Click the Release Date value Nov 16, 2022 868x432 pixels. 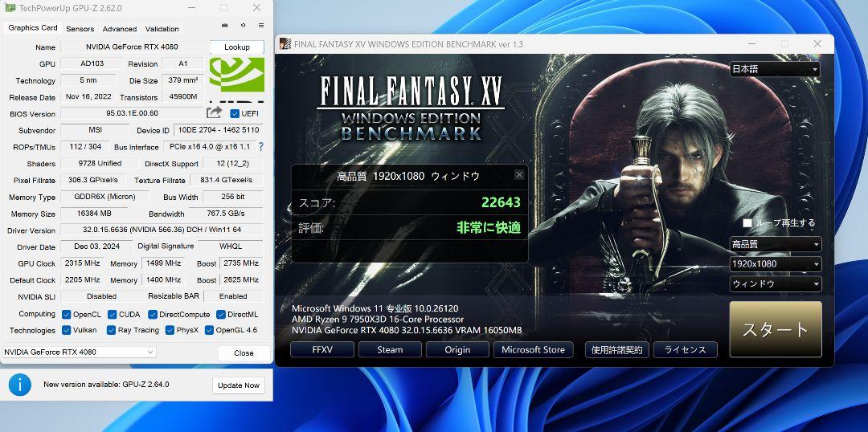88,96
